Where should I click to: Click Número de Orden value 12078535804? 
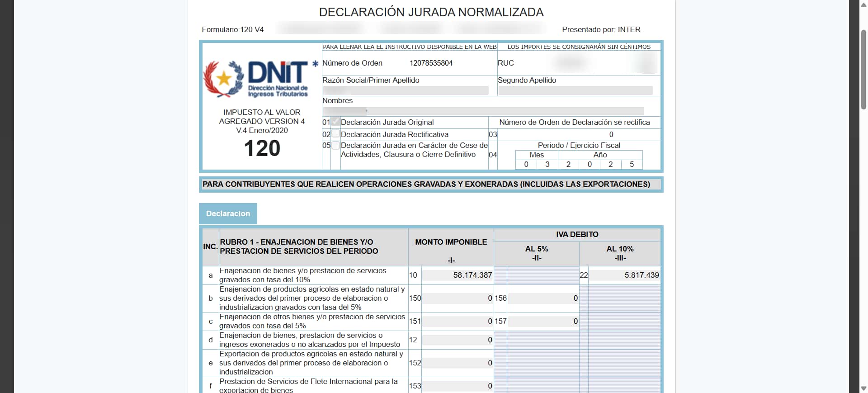431,63
